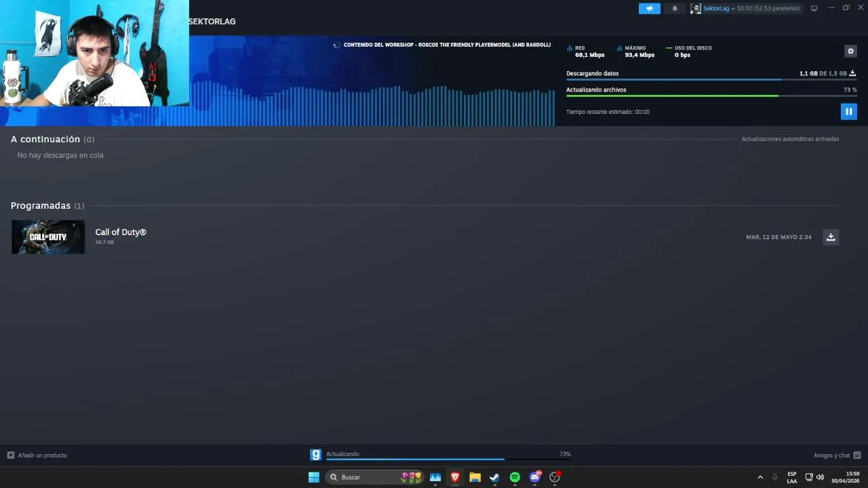Show hidden system tray icons
The height and width of the screenshot is (488, 868).
pyautogui.click(x=760, y=477)
